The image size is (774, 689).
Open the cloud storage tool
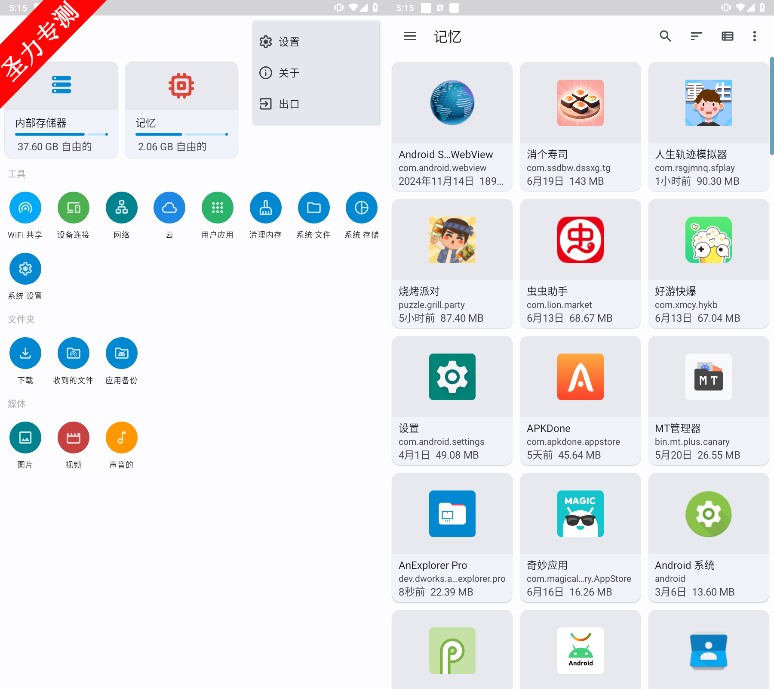169,208
